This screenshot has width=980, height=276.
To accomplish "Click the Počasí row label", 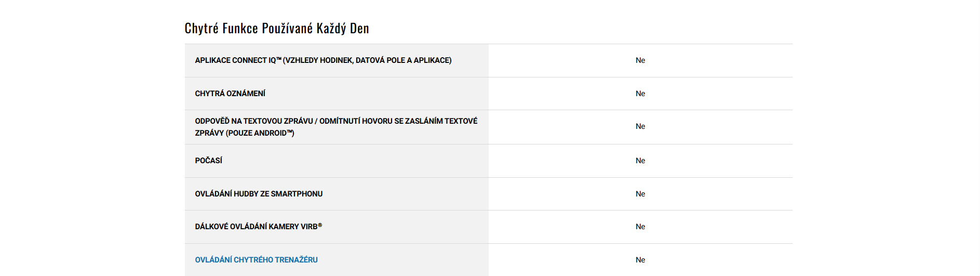I will (x=208, y=161).
